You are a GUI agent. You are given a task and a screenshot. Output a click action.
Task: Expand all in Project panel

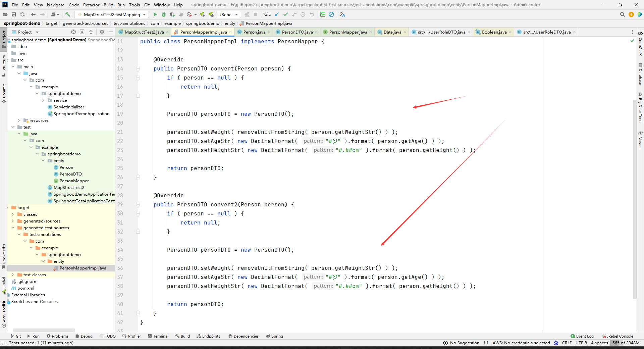pos(82,32)
